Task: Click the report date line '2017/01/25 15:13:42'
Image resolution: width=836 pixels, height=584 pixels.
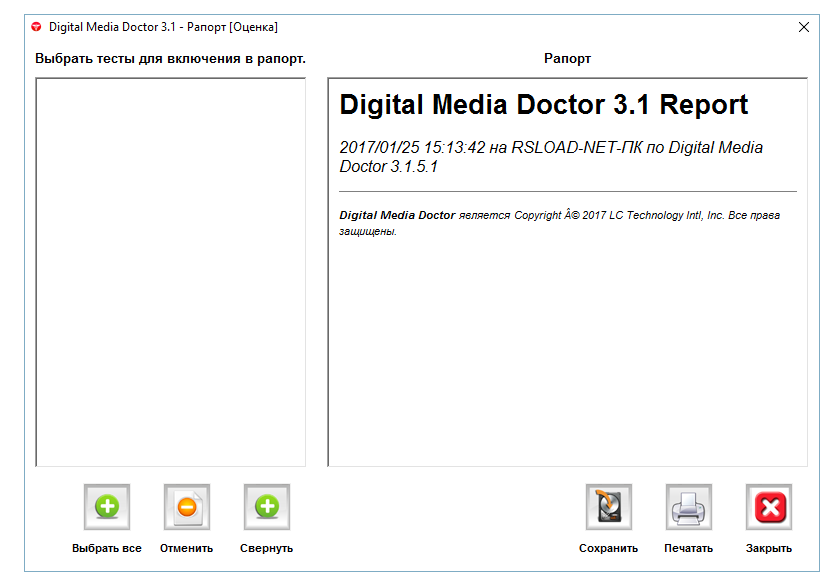Action: 412,147
